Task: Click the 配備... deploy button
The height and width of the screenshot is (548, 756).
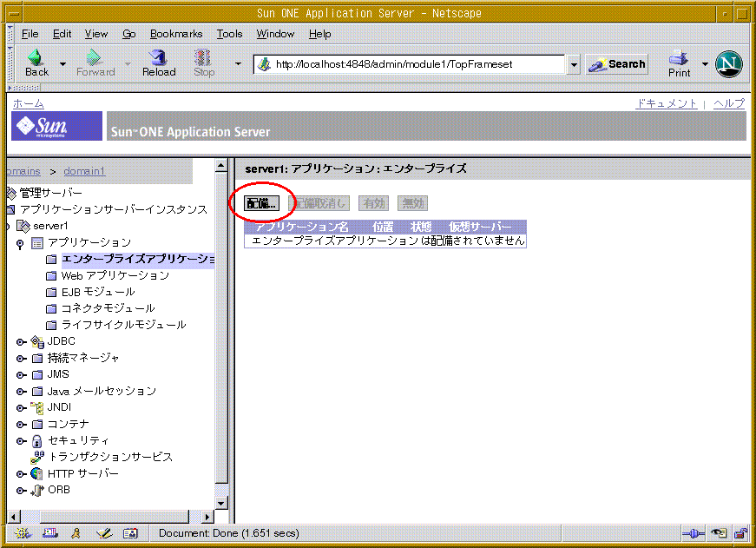Action: click(x=262, y=203)
